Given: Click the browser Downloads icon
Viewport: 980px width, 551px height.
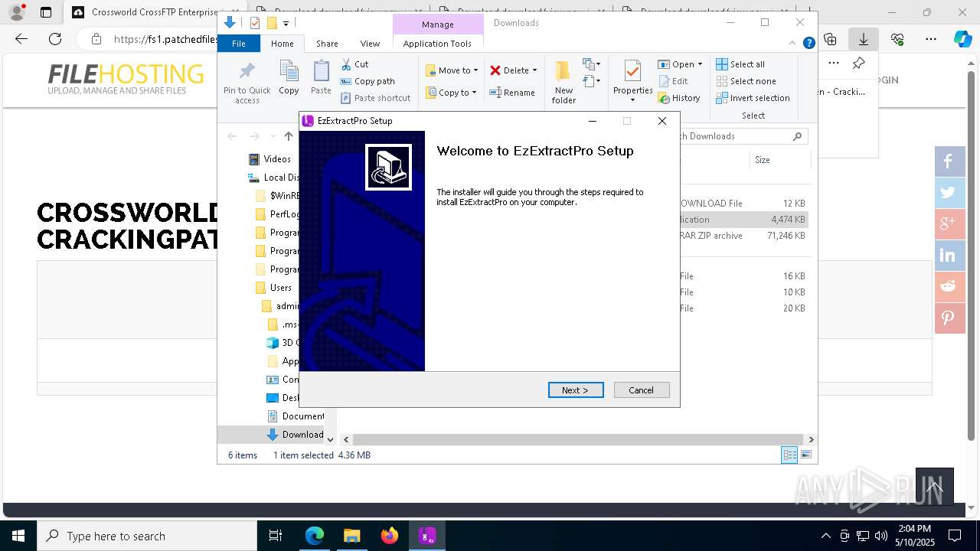Looking at the screenshot, I should point(863,39).
